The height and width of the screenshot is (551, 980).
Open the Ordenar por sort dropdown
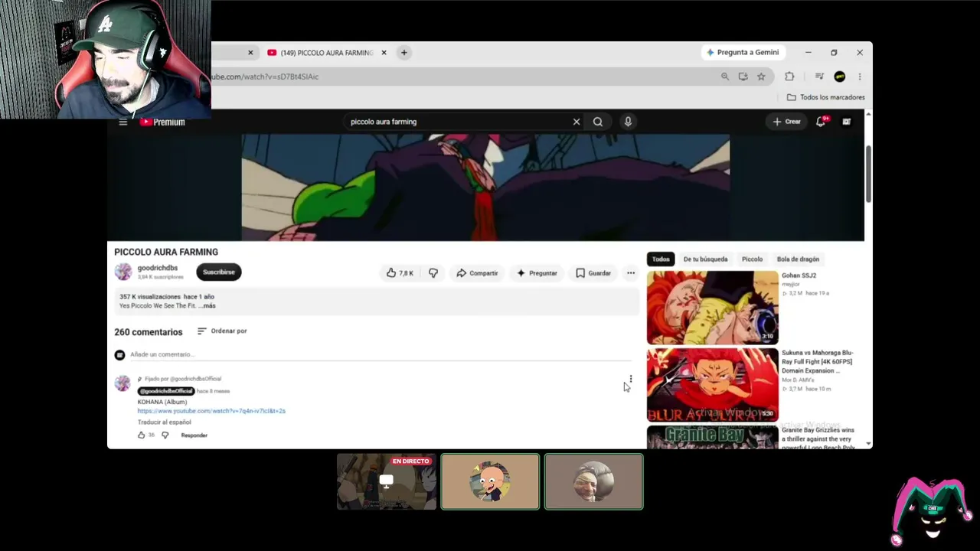coord(222,331)
